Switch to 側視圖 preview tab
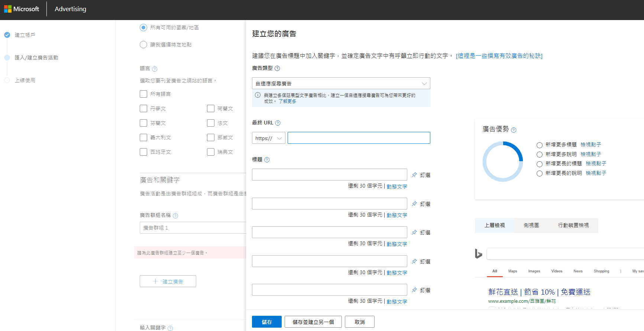Screen dimensions: 644x331 (x=531, y=225)
